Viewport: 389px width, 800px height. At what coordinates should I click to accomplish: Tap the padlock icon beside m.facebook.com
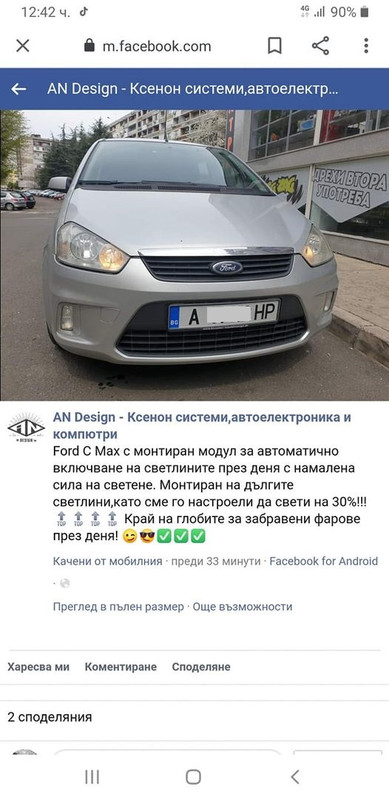(90, 46)
